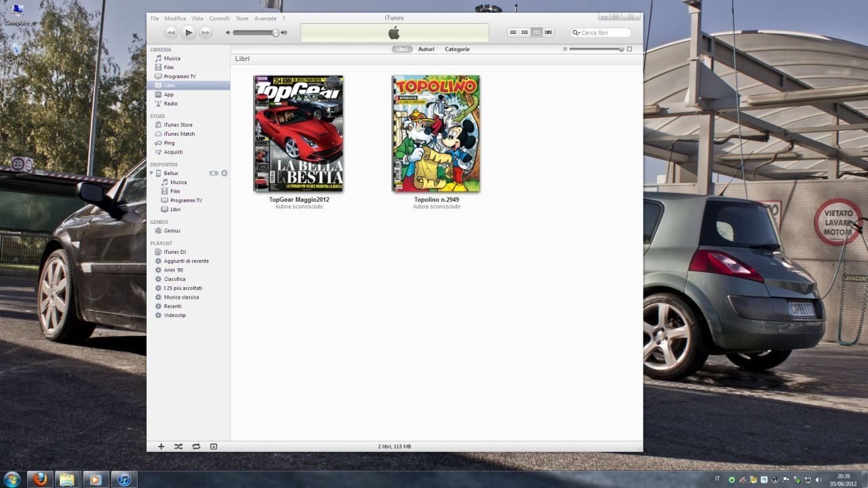
Task: Select the Categorie tab
Action: click(x=457, y=50)
